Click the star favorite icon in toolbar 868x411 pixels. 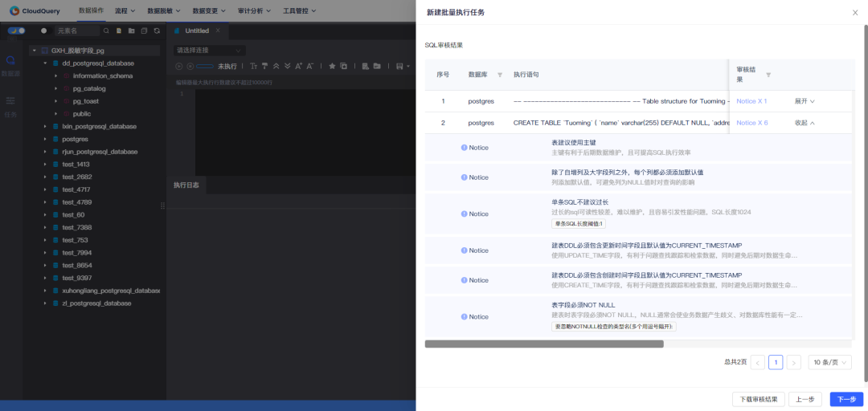(x=332, y=66)
